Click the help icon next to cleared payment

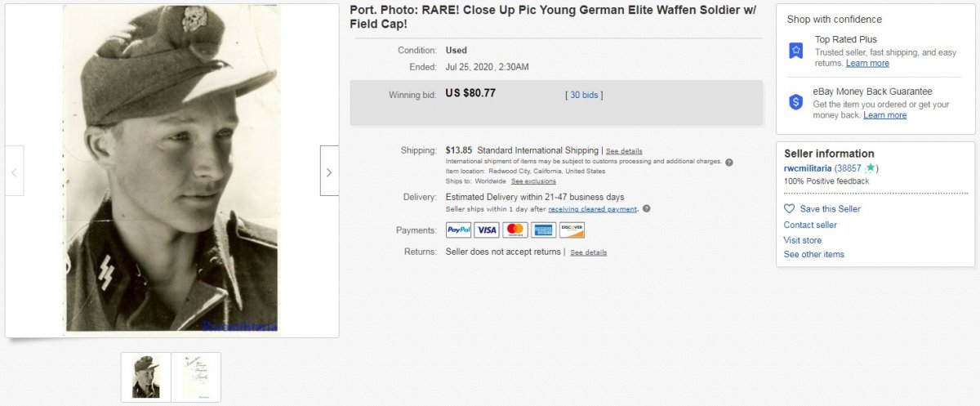pos(646,208)
